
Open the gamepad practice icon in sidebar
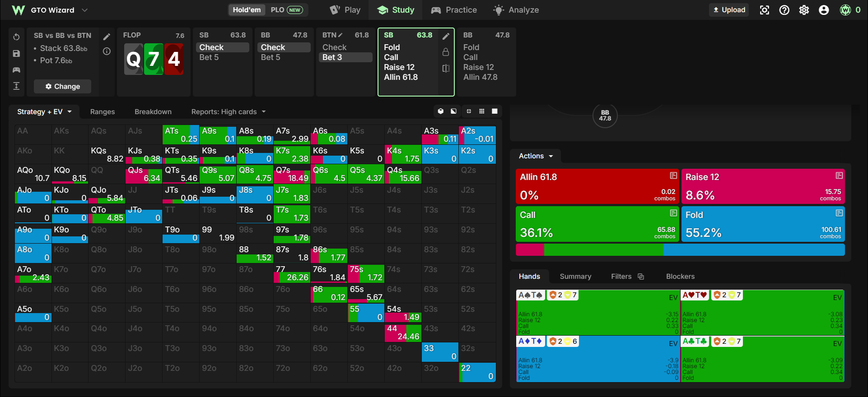pos(16,70)
